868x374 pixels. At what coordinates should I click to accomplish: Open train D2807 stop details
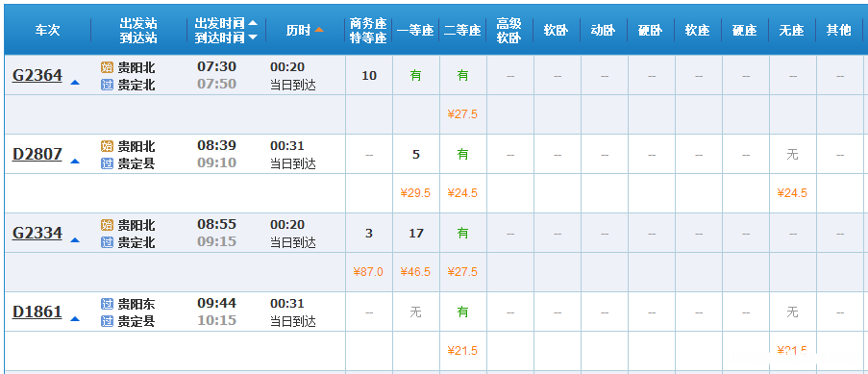click(37, 154)
